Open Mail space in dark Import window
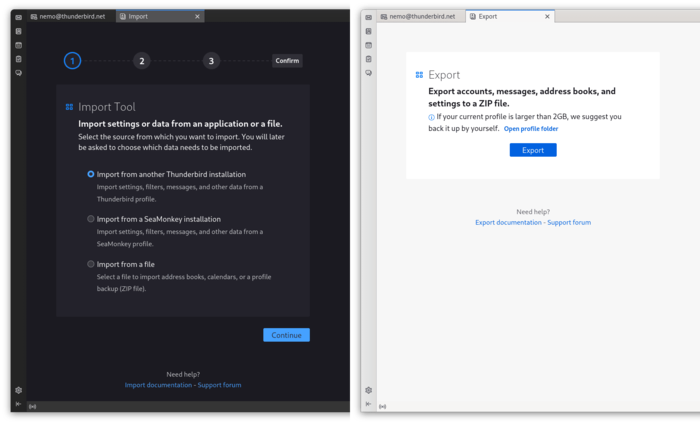 (18, 17)
